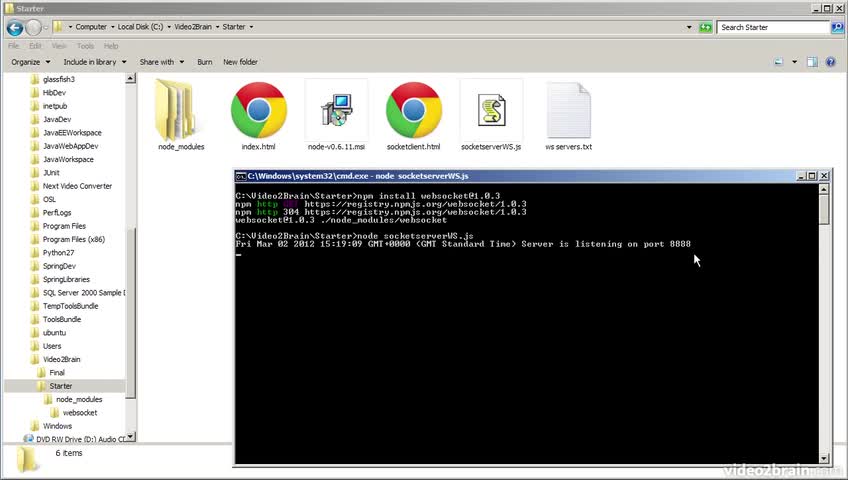Open the address bar history dropdown arrow
848x480 pixels.
coord(689,27)
